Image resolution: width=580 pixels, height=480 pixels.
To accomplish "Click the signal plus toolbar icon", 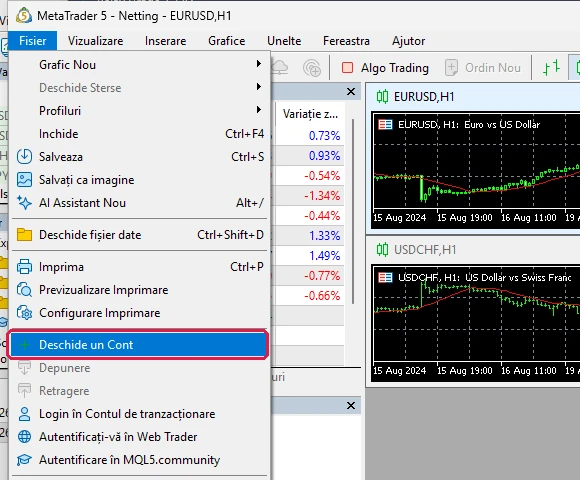I will (x=312, y=68).
